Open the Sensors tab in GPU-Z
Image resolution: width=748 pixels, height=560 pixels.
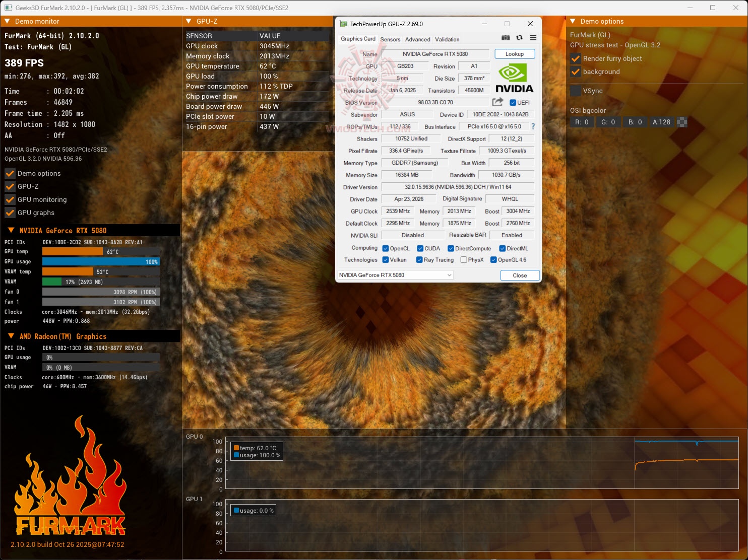390,39
